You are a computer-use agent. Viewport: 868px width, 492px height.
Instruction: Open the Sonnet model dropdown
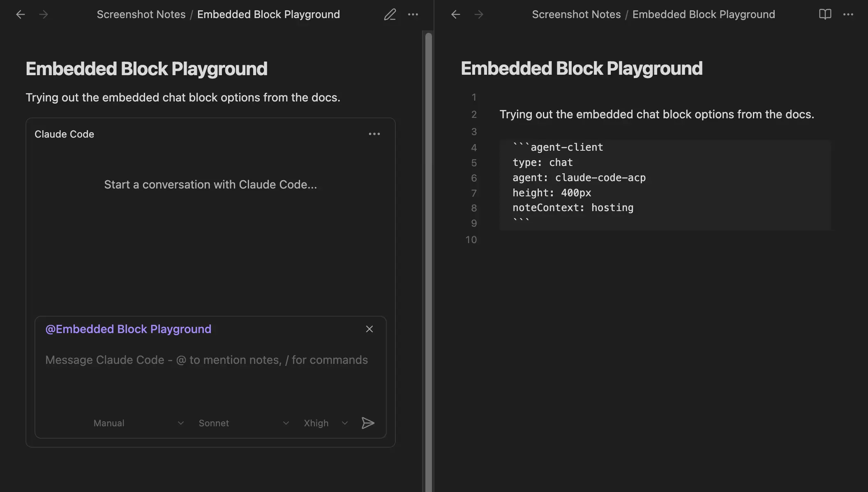[244, 423]
